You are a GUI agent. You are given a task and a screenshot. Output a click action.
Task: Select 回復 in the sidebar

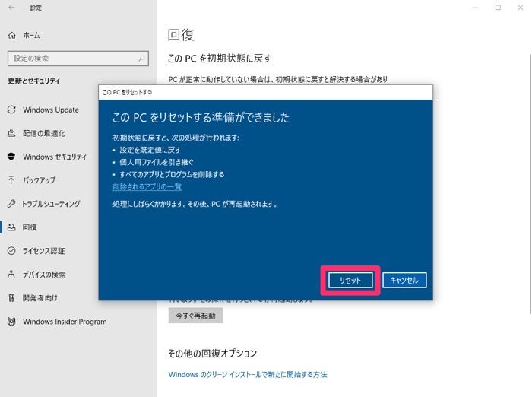pyautogui.click(x=30, y=227)
